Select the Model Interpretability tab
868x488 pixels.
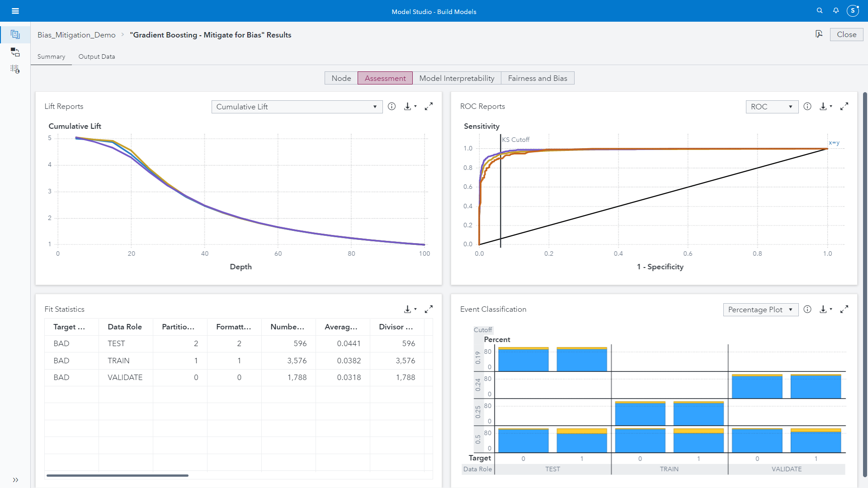(x=457, y=78)
